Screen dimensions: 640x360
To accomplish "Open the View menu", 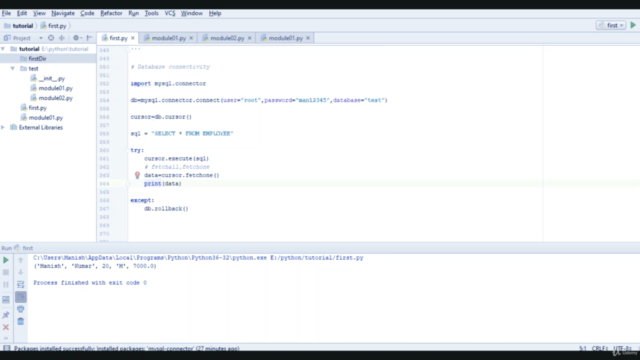I will tap(39, 13).
